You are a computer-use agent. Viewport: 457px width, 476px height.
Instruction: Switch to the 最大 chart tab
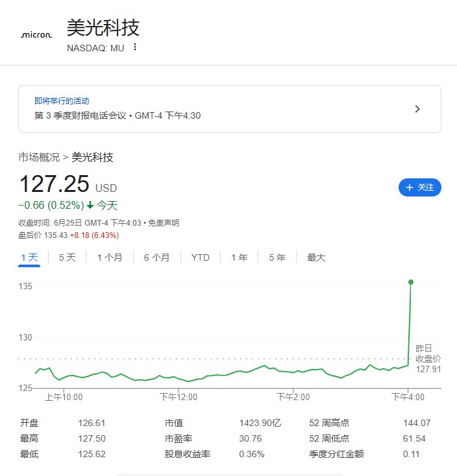[316, 257]
